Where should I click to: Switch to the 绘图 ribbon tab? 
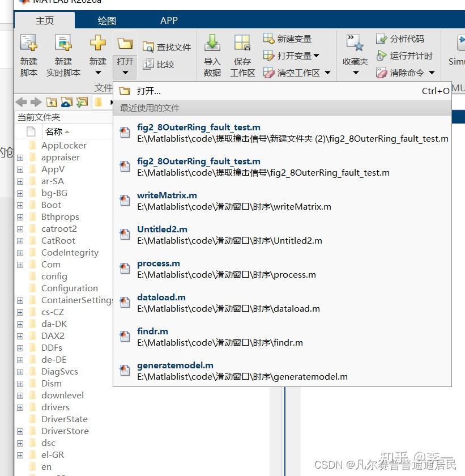(106, 20)
